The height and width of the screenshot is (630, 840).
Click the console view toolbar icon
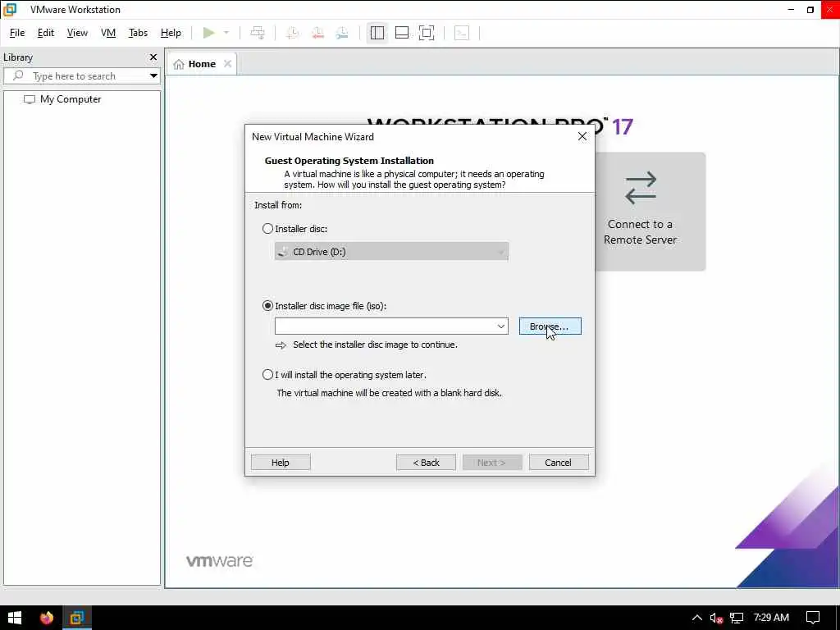pos(461,33)
